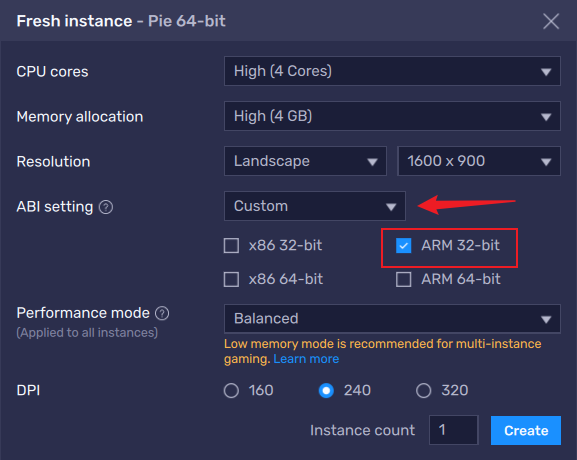Screen dimensions: 577x460
Task: Open the Performance mode Balanced dropdown
Action: coord(392,319)
